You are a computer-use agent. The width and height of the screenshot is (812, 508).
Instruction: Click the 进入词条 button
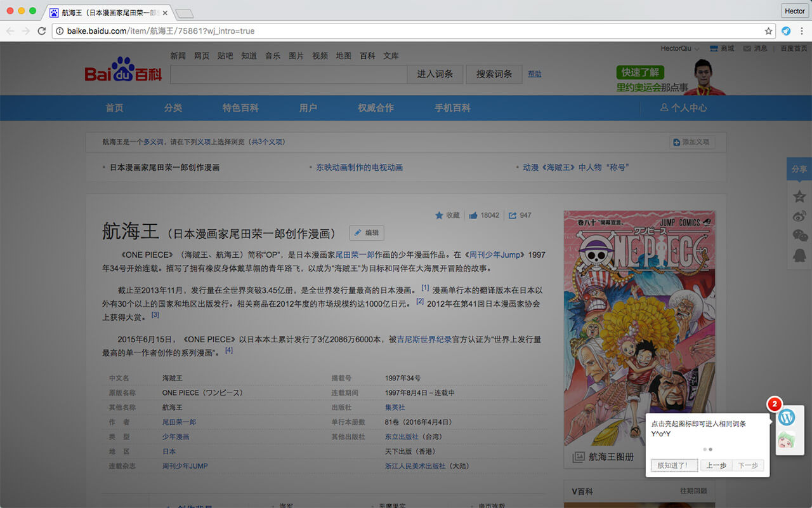coord(435,74)
